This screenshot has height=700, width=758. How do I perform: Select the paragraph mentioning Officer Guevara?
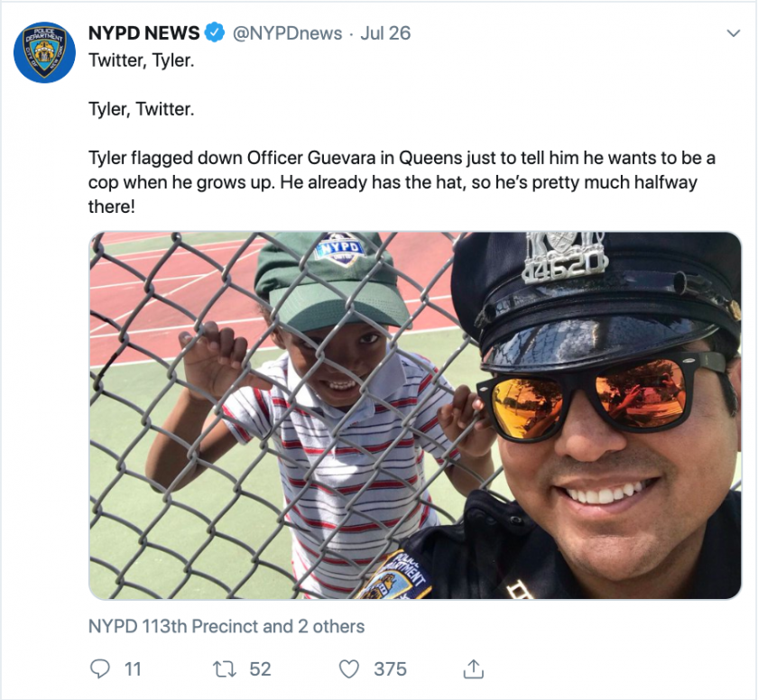click(x=402, y=182)
